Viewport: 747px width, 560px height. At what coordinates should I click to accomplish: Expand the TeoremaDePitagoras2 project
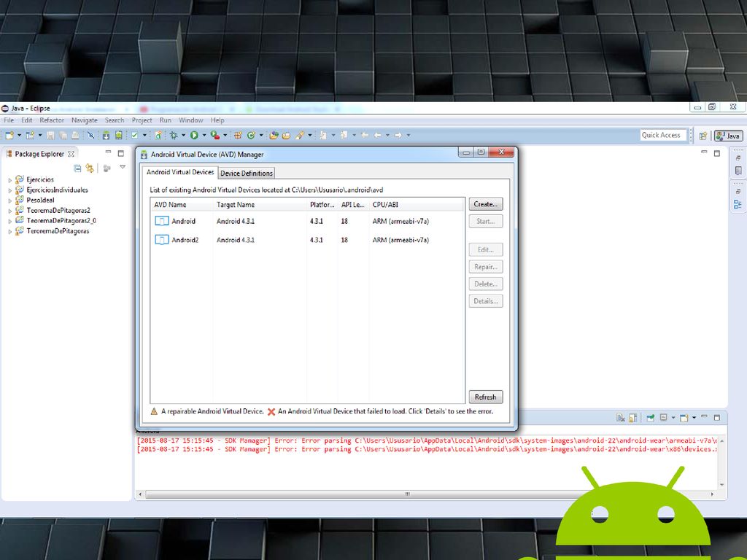(x=10, y=211)
